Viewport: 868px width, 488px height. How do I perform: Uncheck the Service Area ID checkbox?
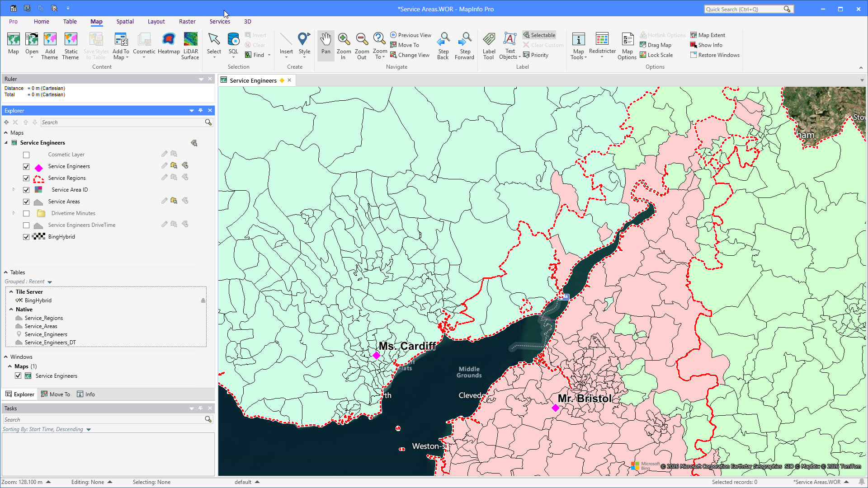[x=26, y=190]
